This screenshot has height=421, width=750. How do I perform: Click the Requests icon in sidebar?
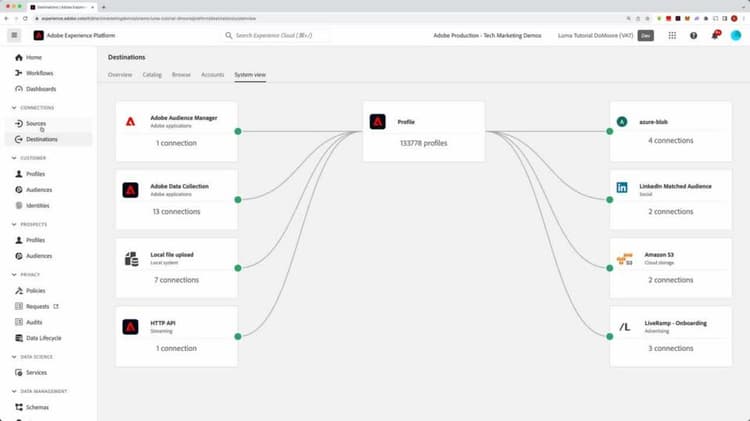click(x=19, y=306)
